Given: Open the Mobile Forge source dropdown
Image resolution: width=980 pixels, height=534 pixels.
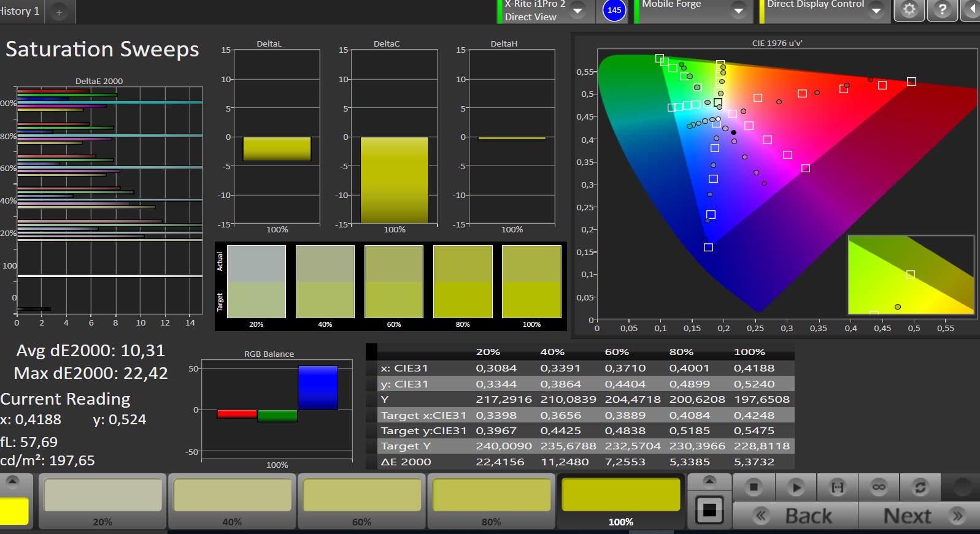Looking at the screenshot, I should [739, 10].
